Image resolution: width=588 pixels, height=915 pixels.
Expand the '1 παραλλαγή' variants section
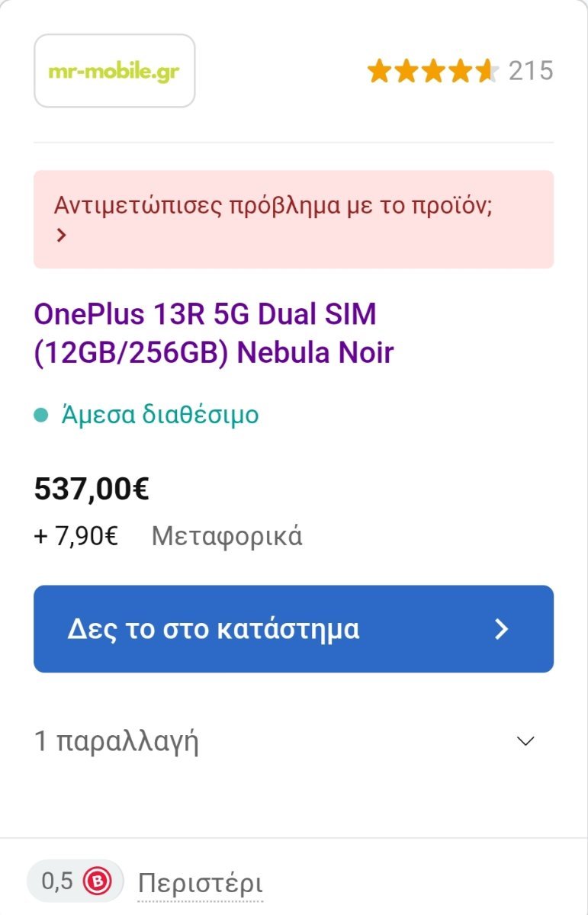coord(294,741)
